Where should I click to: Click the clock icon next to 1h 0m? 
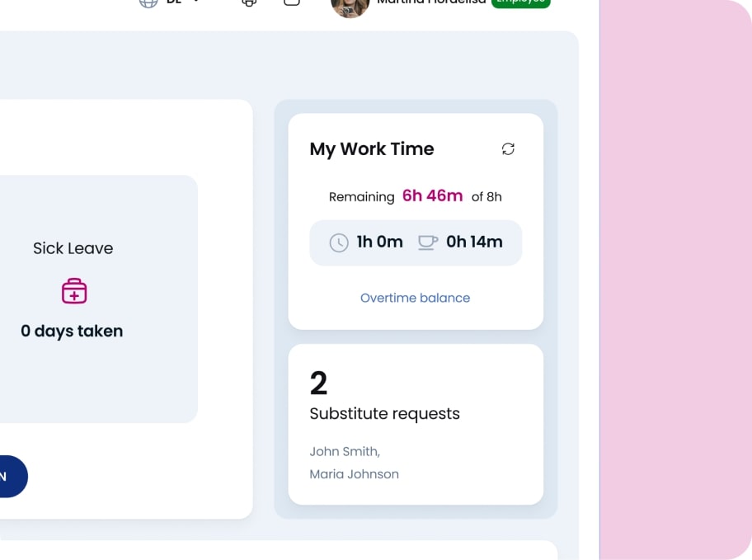click(338, 242)
